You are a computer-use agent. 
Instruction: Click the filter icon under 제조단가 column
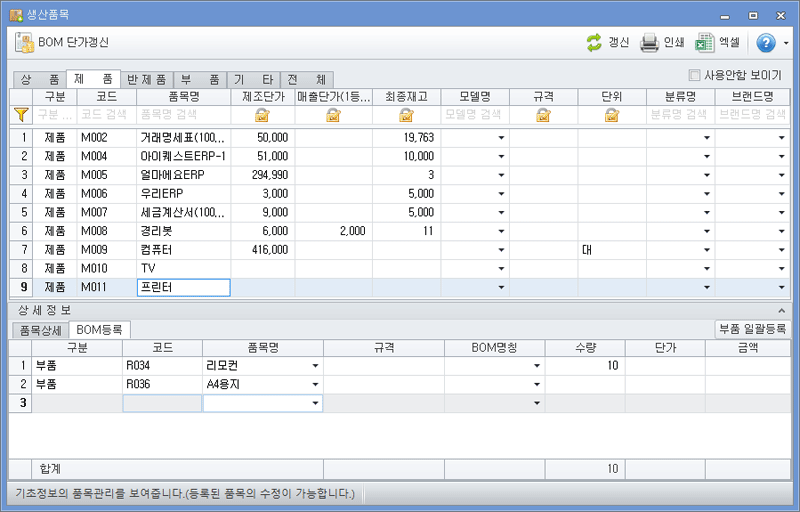click(262, 115)
